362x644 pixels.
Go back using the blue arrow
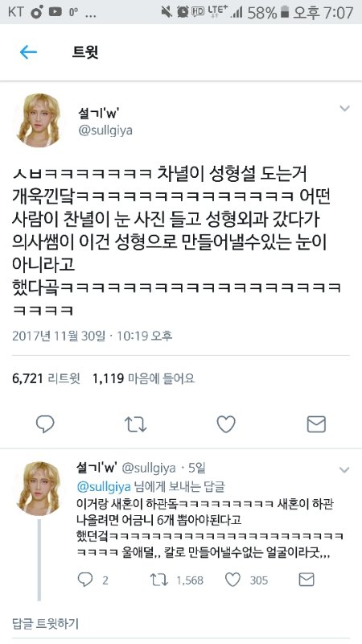pyautogui.click(x=28, y=52)
